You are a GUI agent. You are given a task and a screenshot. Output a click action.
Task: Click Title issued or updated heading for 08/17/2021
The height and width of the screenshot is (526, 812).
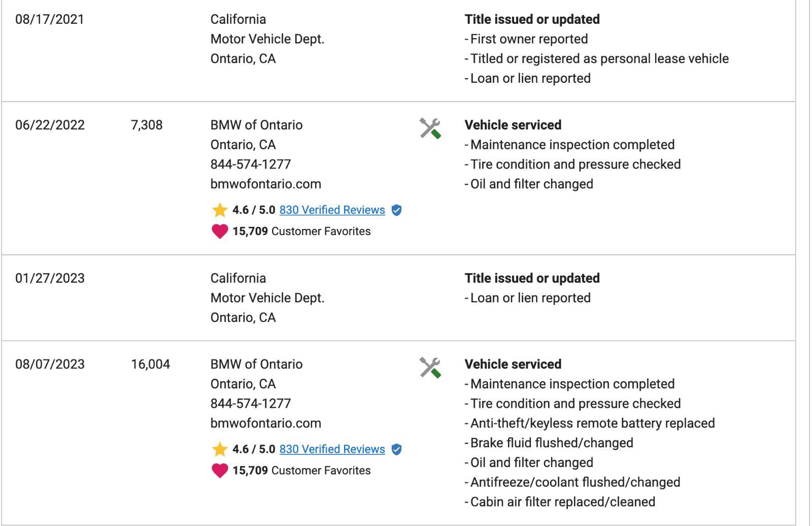pos(532,19)
